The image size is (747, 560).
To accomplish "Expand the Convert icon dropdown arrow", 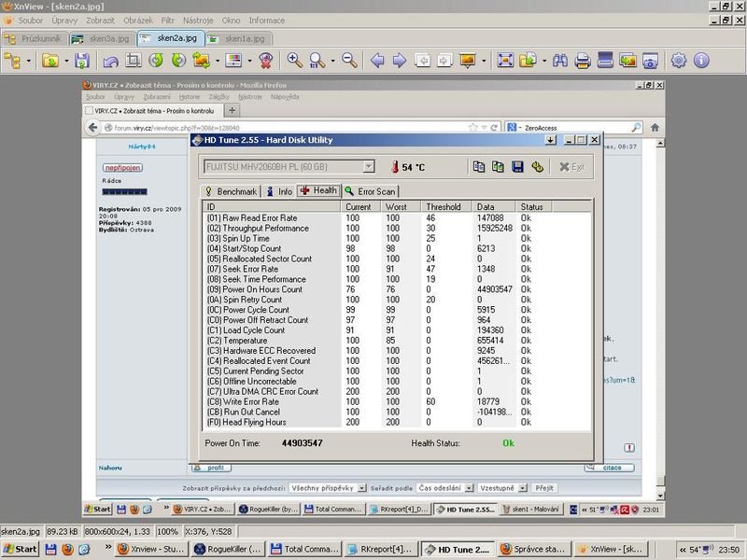I will [x=544, y=61].
